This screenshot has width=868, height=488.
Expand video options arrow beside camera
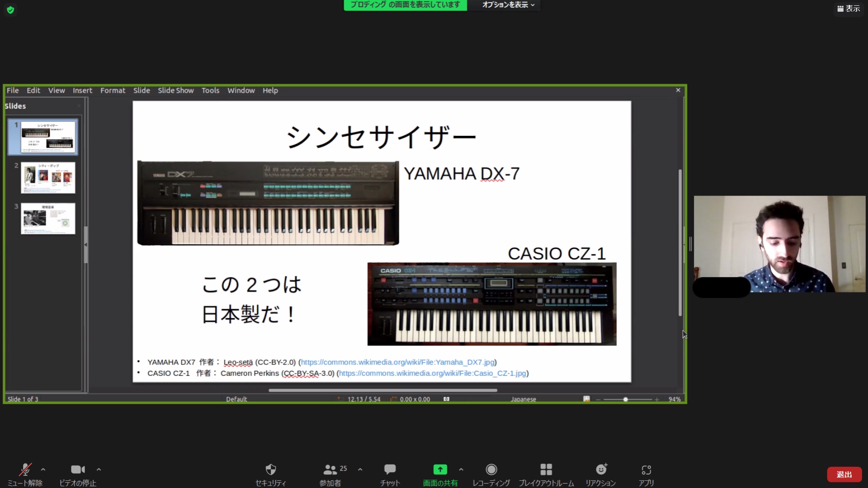[x=99, y=469]
